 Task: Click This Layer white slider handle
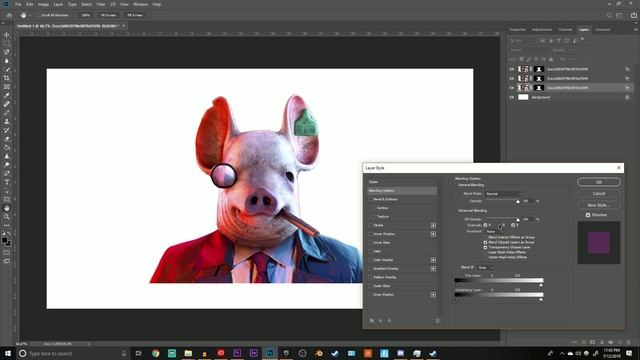tap(541, 284)
